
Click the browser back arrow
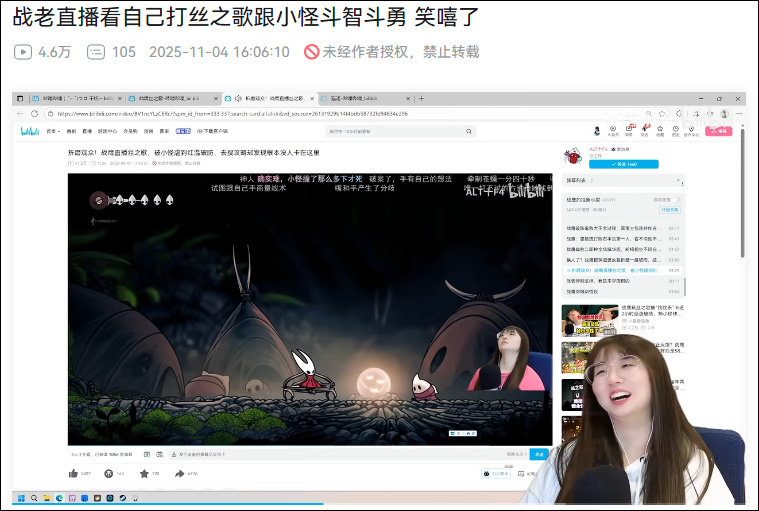pyautogui.click(x=20, y=113)
